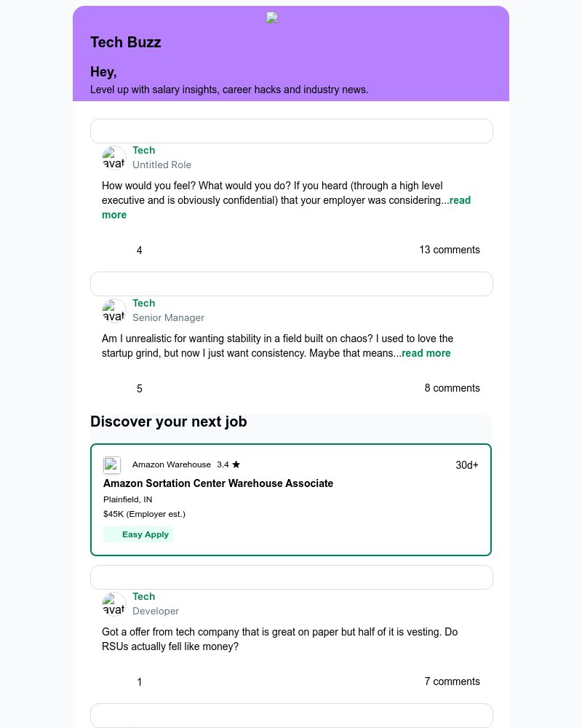Click the like count 4 on the first post
582x728 pixels.
coord(139,250)
